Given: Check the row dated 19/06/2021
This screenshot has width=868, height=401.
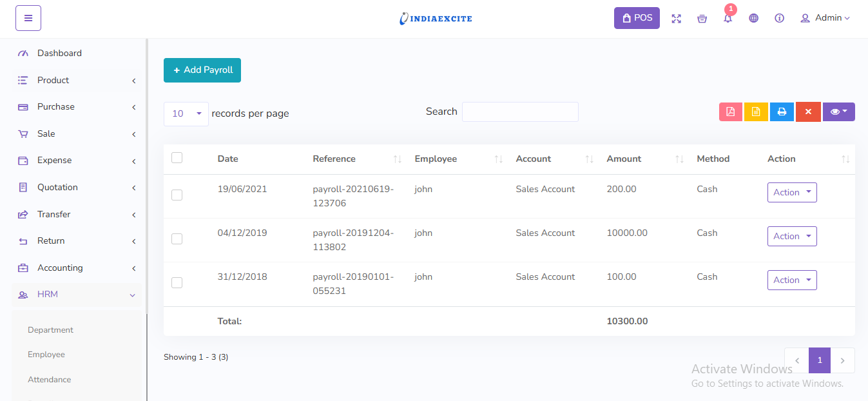Looking at the screenshot, I should 177,195.
